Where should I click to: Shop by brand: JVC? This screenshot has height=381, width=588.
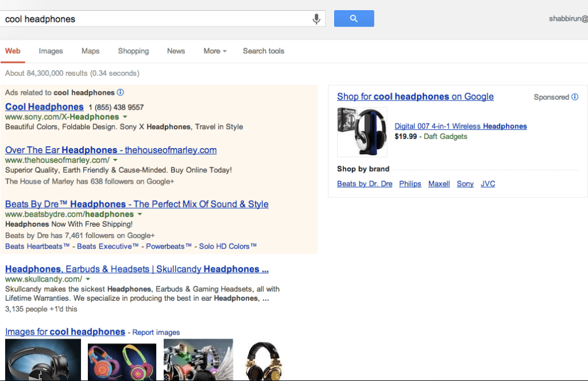click(x=488, y=184)
